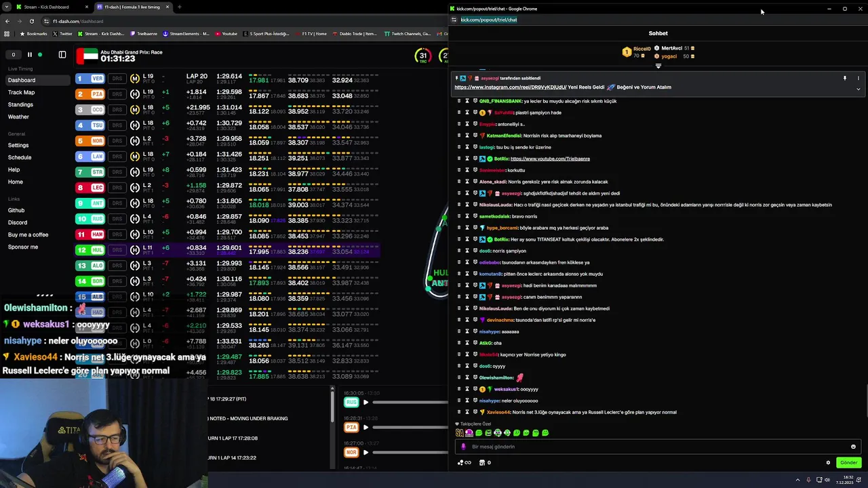Open Track Map in the sidebar
Image resolution: width=868 pixels, height=488 pixels.
pyautogui.click(x=21, y=92)
